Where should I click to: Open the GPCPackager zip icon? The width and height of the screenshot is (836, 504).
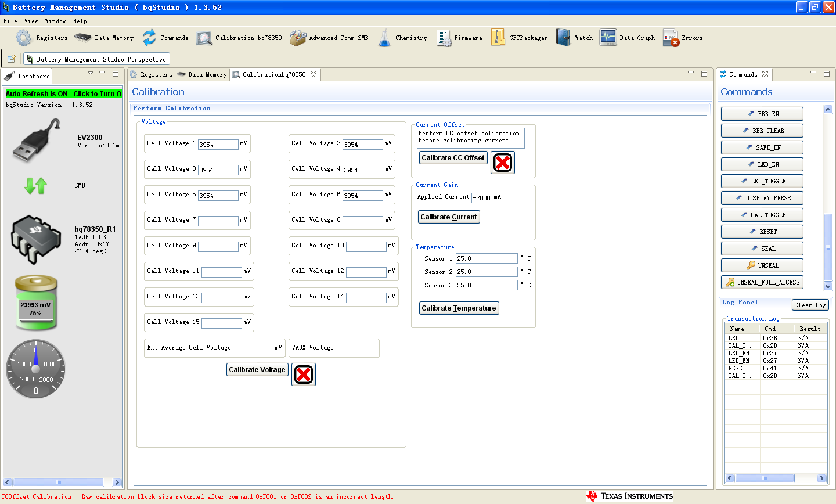pos(498,38)
